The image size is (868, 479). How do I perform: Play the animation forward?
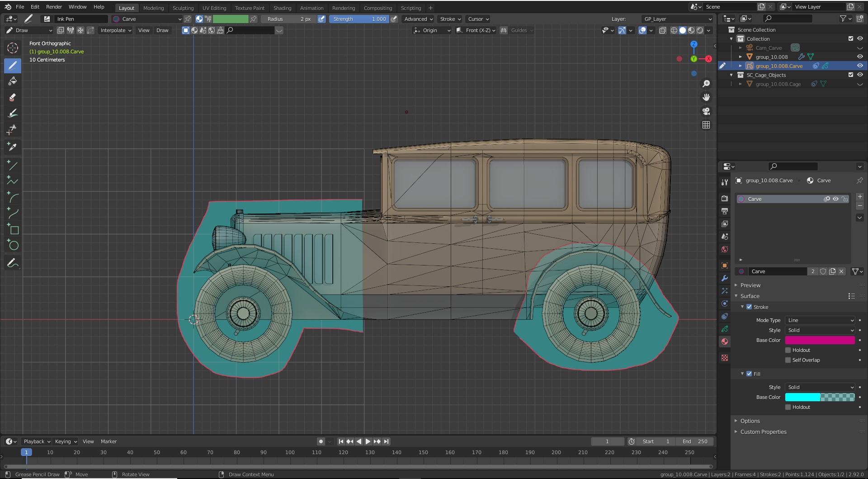pyautogui.click(x=368, y=441)
